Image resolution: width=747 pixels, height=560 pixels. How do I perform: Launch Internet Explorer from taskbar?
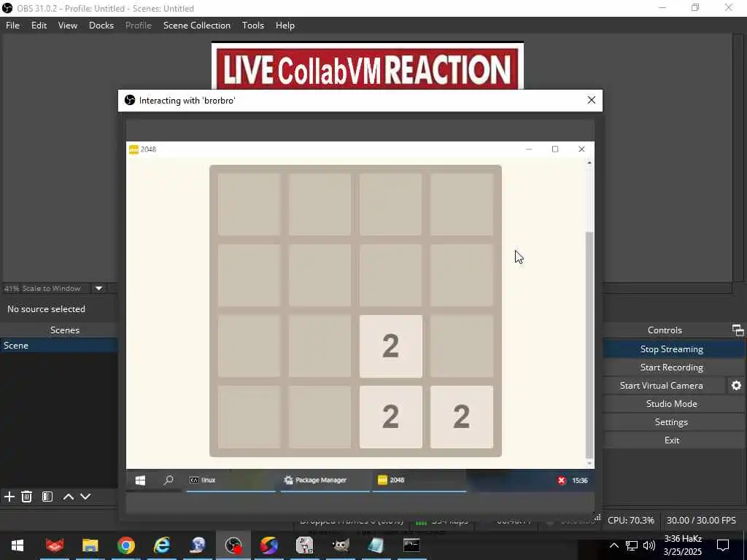tap(162, 545)
